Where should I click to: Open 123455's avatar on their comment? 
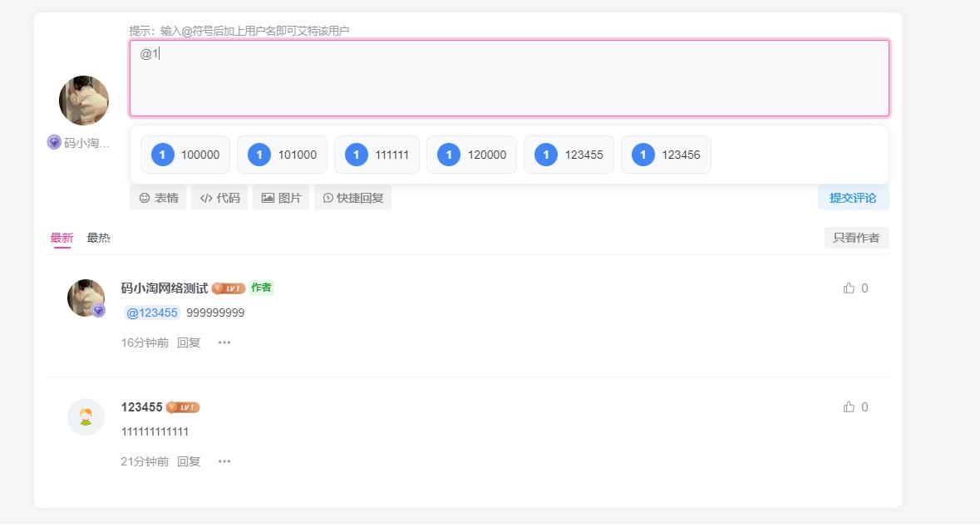[x=85, y=416]
